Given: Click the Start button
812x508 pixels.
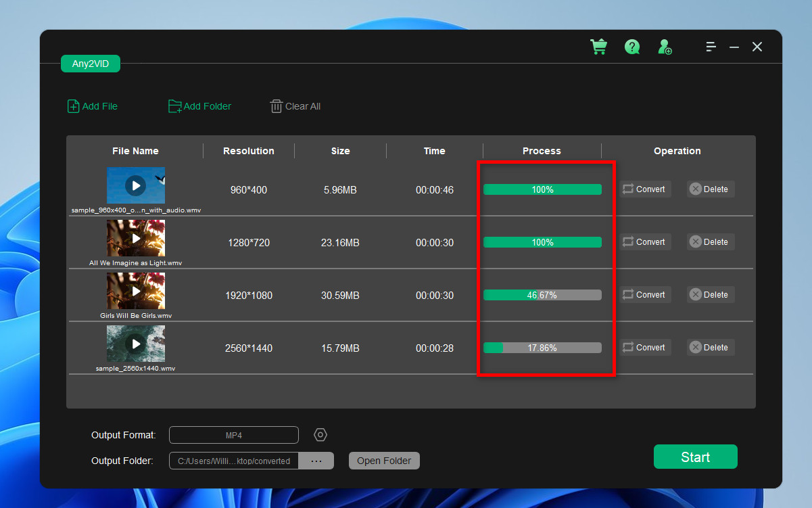Looking at the screenshot, I should (x=695, y=457).
